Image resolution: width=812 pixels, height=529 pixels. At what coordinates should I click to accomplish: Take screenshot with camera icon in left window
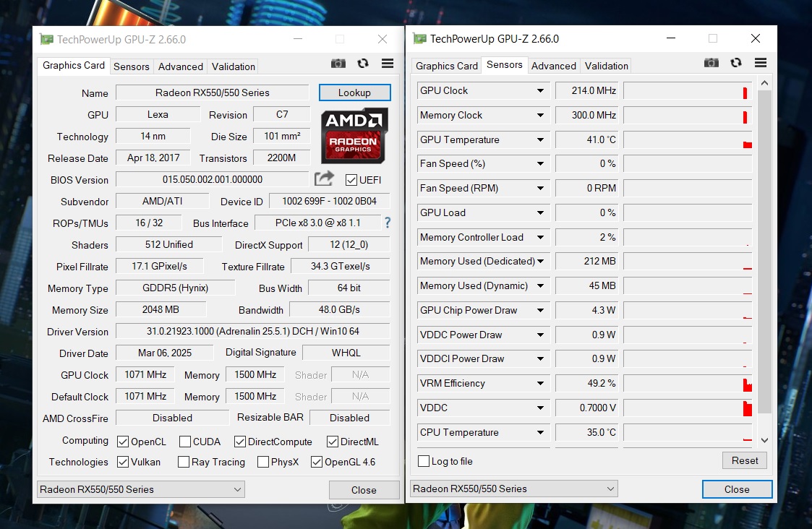click(338, 64)
